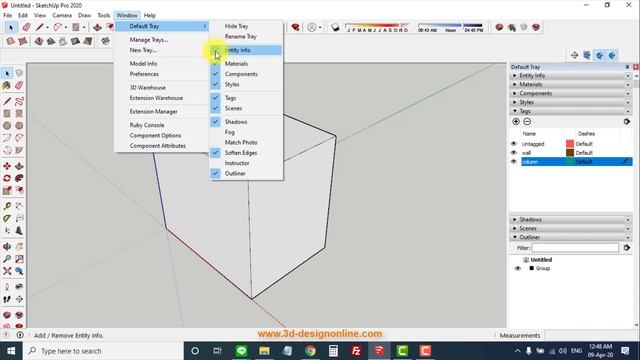Image resolution: width=640 pixels, height=360 pixels.
Task: Open Calculator from the taskbar
Action: tap(333, 351)
